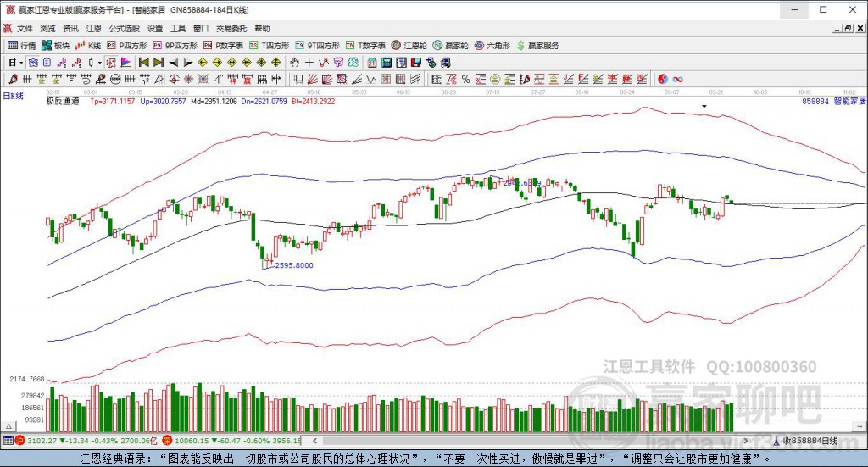Click the yin-yang taiji icon

[x=663, y=79]
